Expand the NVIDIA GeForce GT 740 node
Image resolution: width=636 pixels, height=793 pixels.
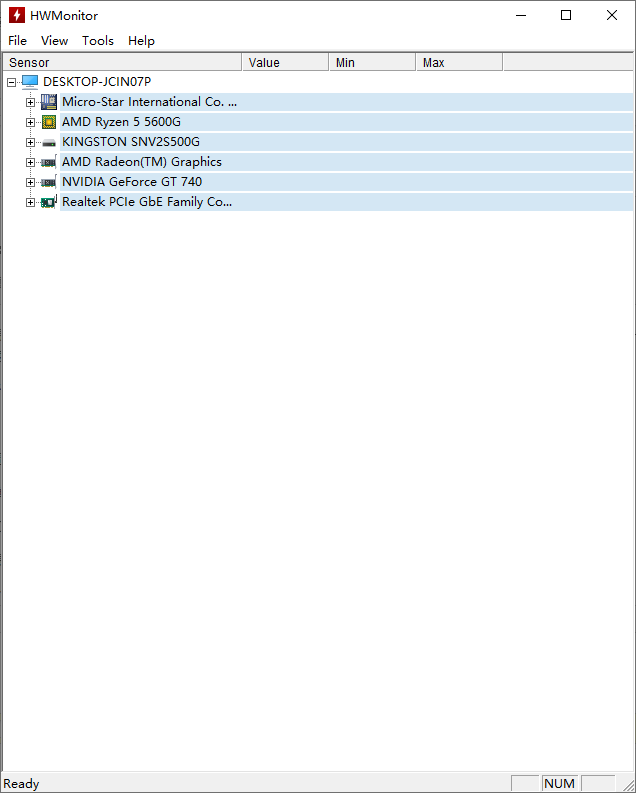(30, 183)
